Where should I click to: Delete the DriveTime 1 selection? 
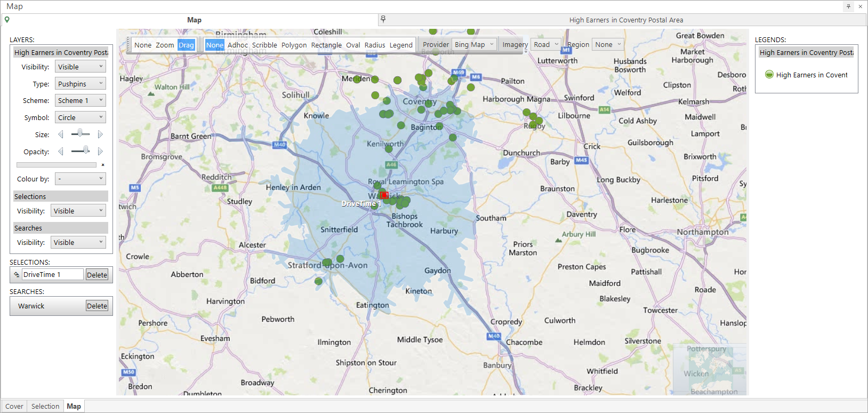pyautogui.click(x=97, y=275)
